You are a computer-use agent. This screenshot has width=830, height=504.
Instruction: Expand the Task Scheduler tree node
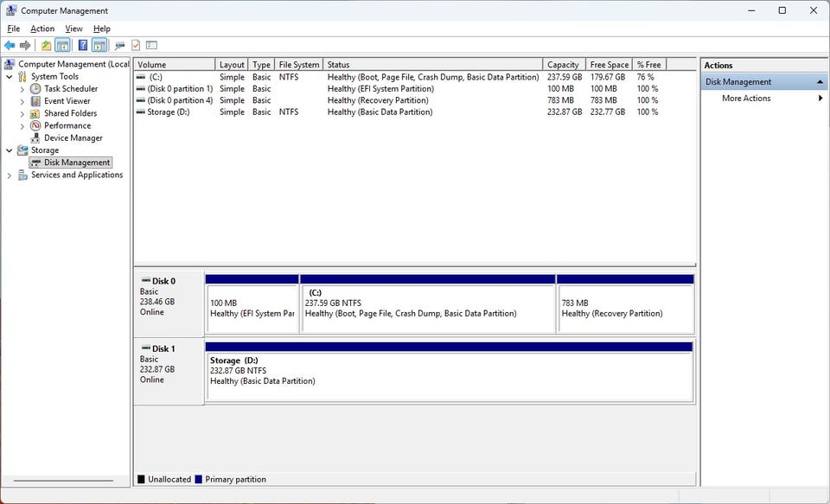tap(22, 89)
